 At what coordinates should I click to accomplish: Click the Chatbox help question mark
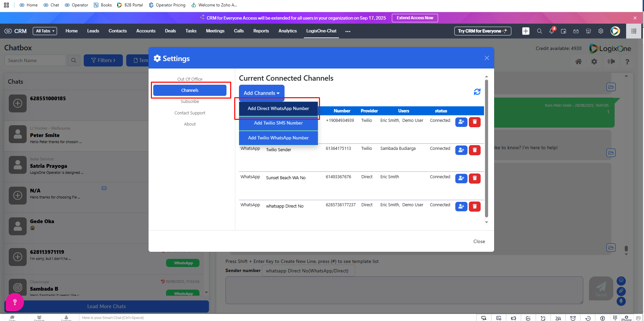(627, 61)
